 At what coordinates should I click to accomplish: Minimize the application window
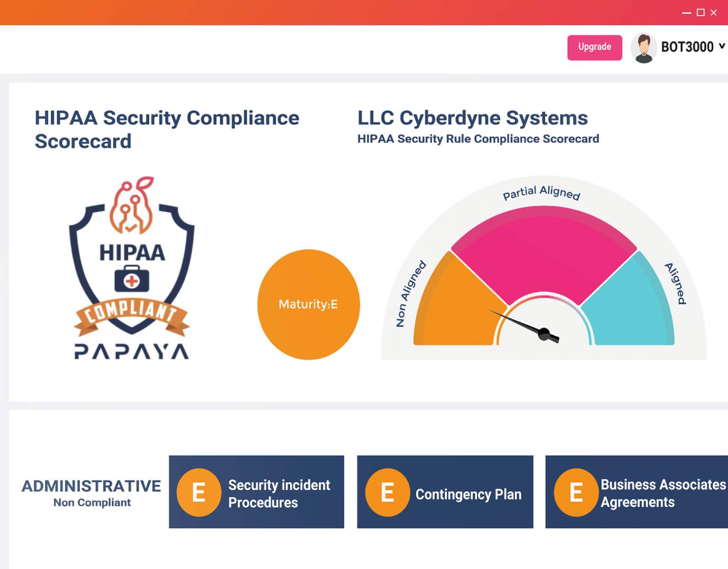tap(687, 13)
